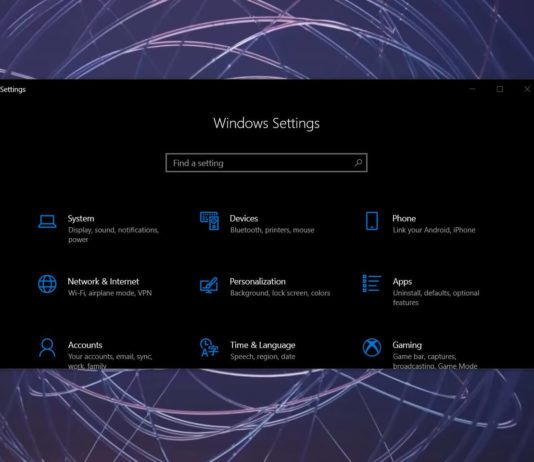This screenshot has height=462, width=534.
Task: Click 'Speech, region, date' description
Action: point(263,356)
